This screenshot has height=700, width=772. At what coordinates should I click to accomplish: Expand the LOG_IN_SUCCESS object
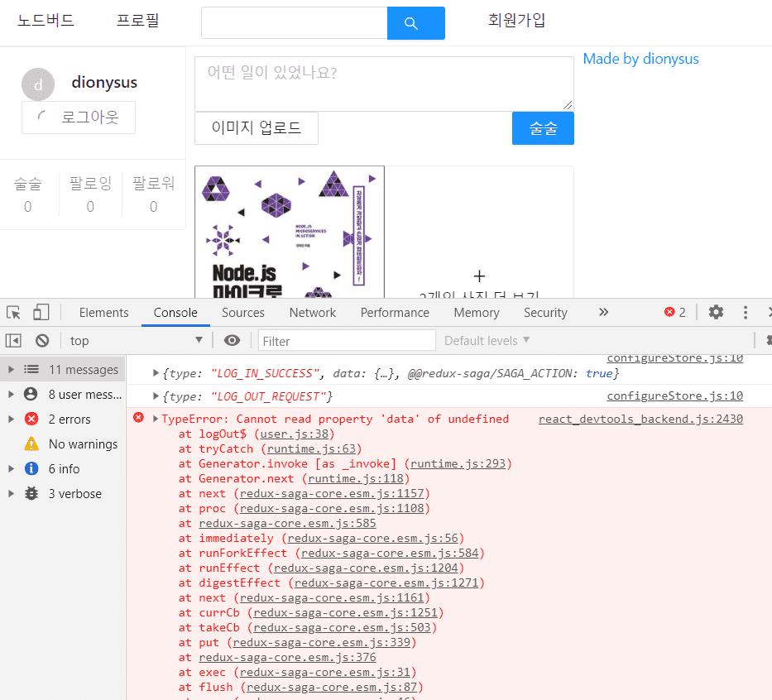[156, 373]
